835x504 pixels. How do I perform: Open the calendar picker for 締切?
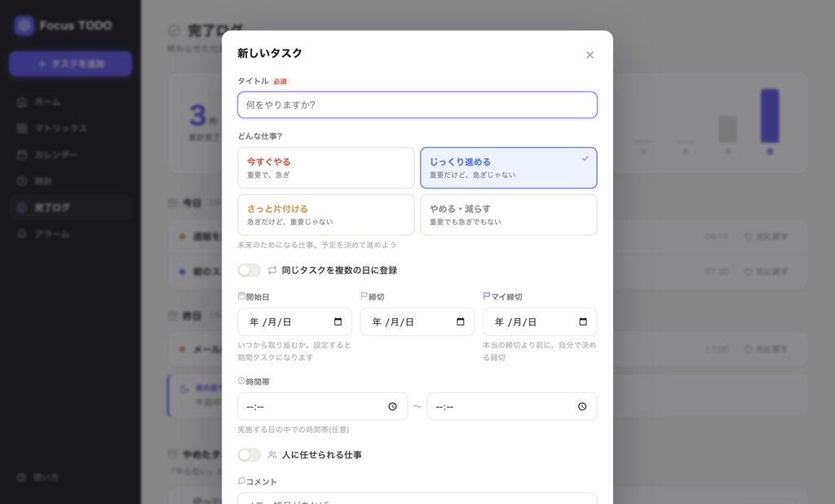pos(461,322)
